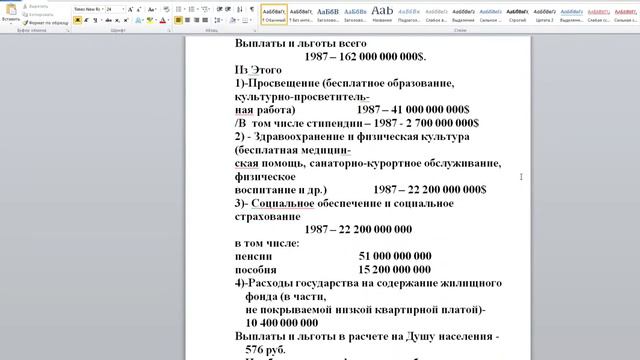The height and width of the screenshot is (360, 640).
Task: Toggle Bold formatting
Action: point(78,20)
